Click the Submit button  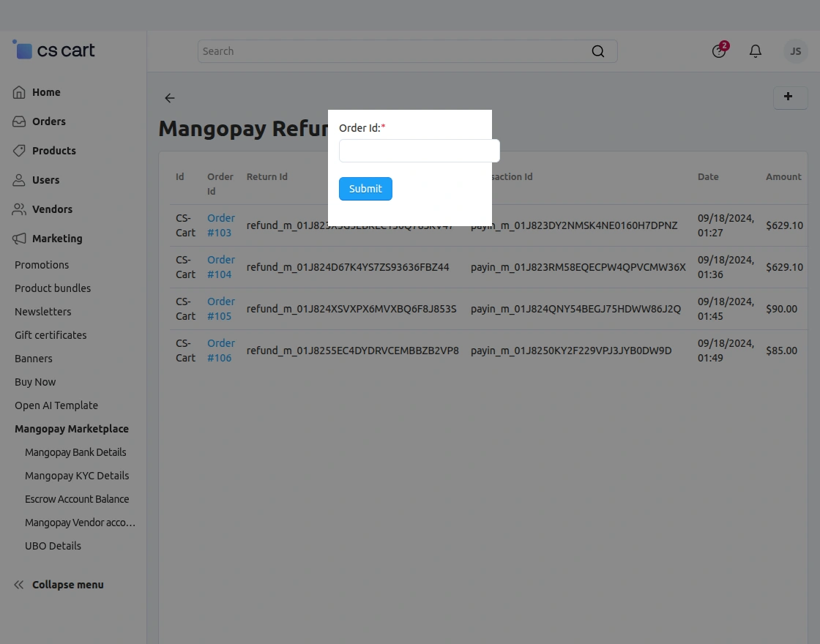pos(365,189)
